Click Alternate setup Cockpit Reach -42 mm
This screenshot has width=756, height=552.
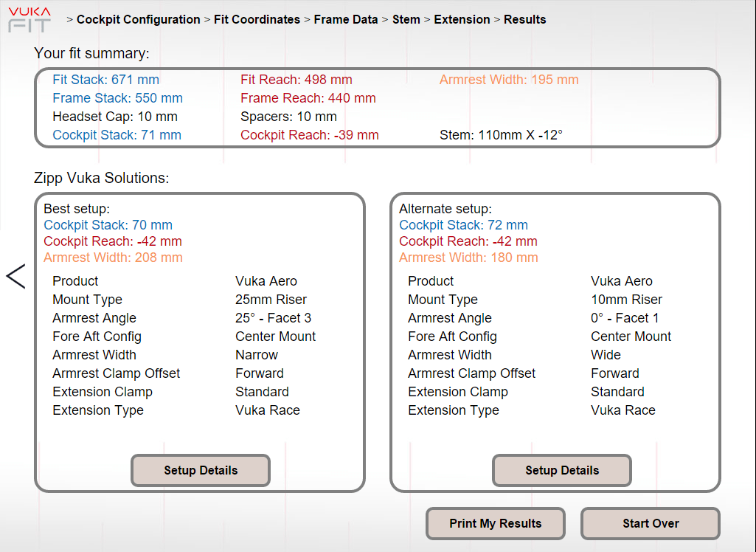click(x=468, y=241)
